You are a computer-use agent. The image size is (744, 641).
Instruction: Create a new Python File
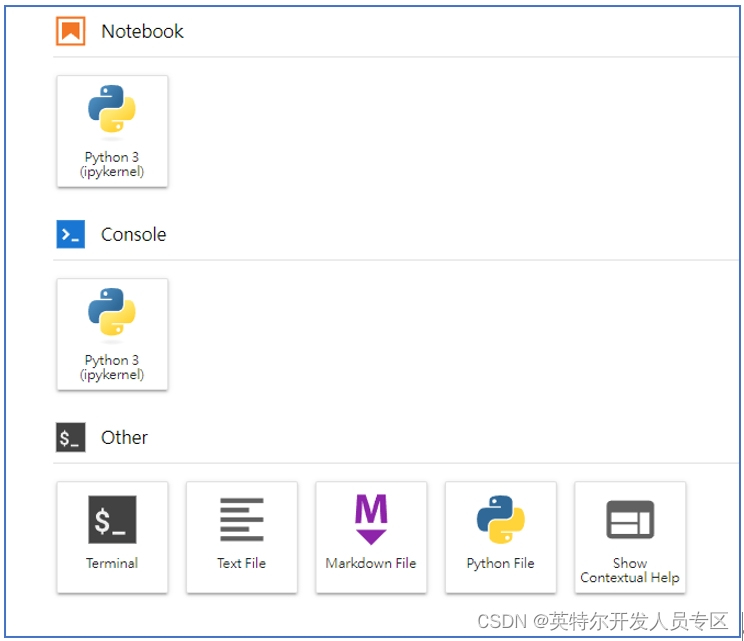pyautogui.click(x=501, y=537)
